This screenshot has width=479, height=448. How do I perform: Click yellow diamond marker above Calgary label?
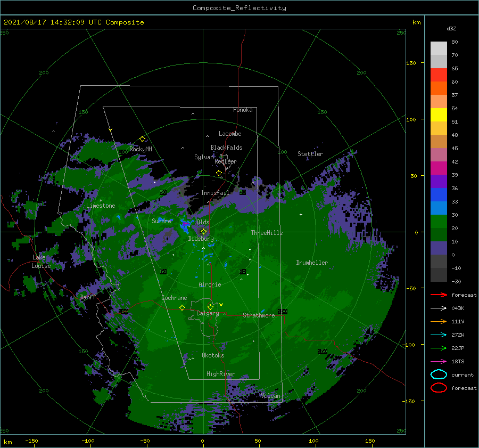pos(210,307)
